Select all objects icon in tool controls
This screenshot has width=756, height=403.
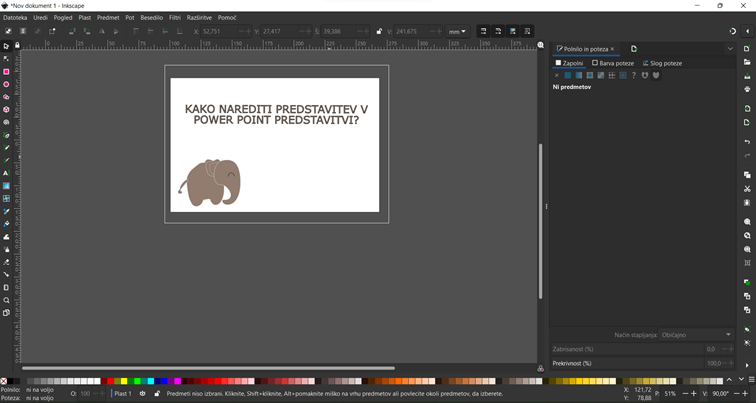[8, 31]
